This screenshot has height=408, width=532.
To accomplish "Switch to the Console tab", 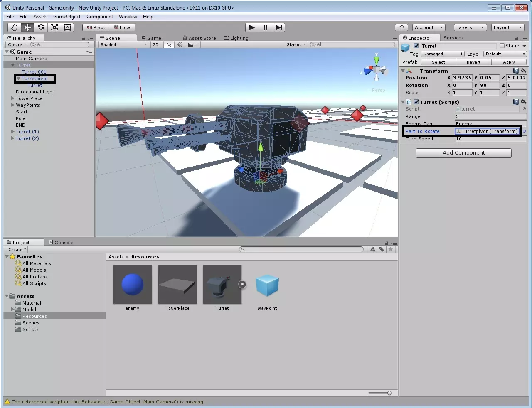I will pyautogui.click(x=61, y=243).
